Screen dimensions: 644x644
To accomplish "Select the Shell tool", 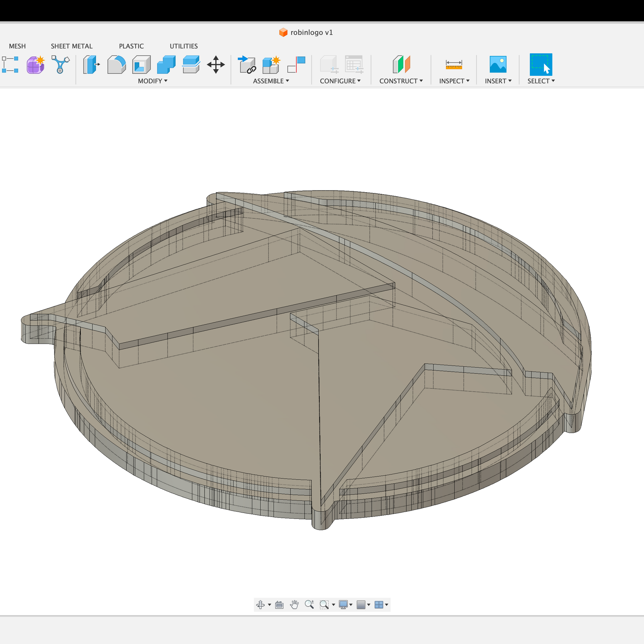I will pyautogui.click(x=141, y=64).
